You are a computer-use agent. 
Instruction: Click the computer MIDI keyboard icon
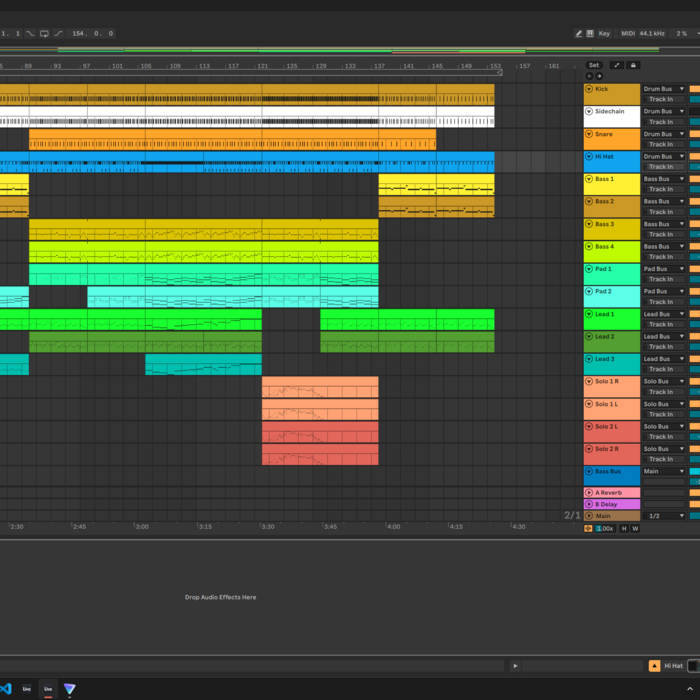point(590,33)
